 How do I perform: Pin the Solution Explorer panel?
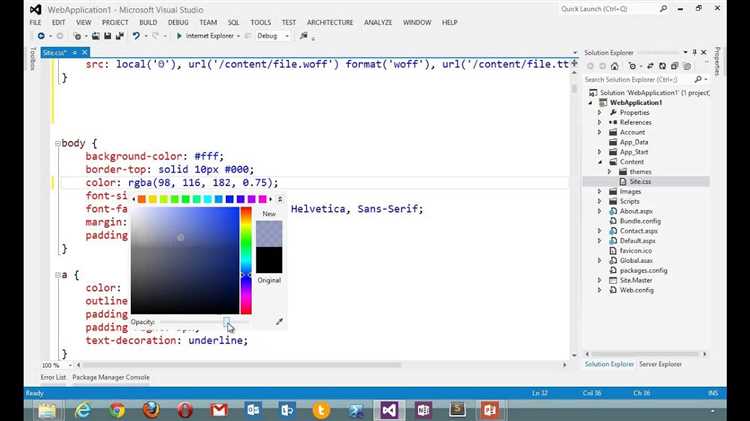click(x=695, y=52)
